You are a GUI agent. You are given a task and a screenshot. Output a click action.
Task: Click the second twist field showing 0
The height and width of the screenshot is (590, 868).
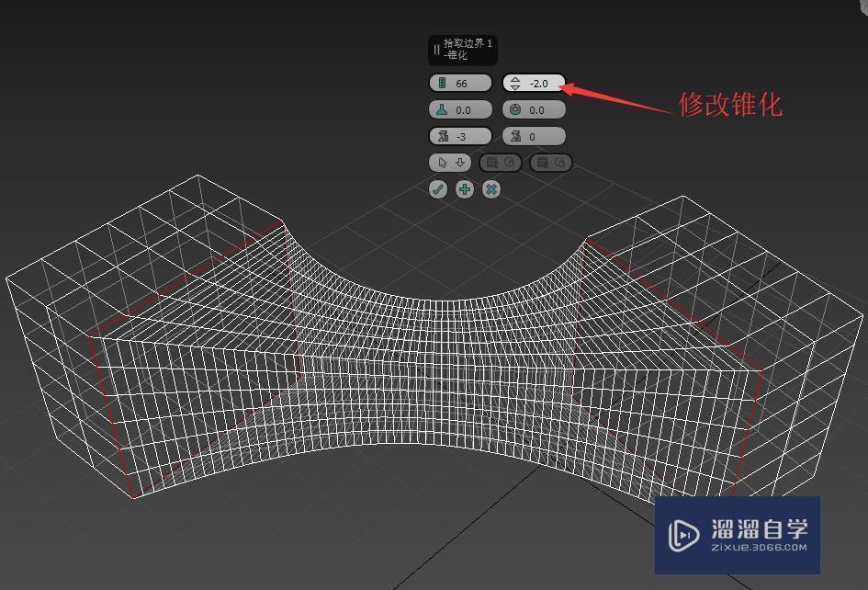tap(534, 136)
